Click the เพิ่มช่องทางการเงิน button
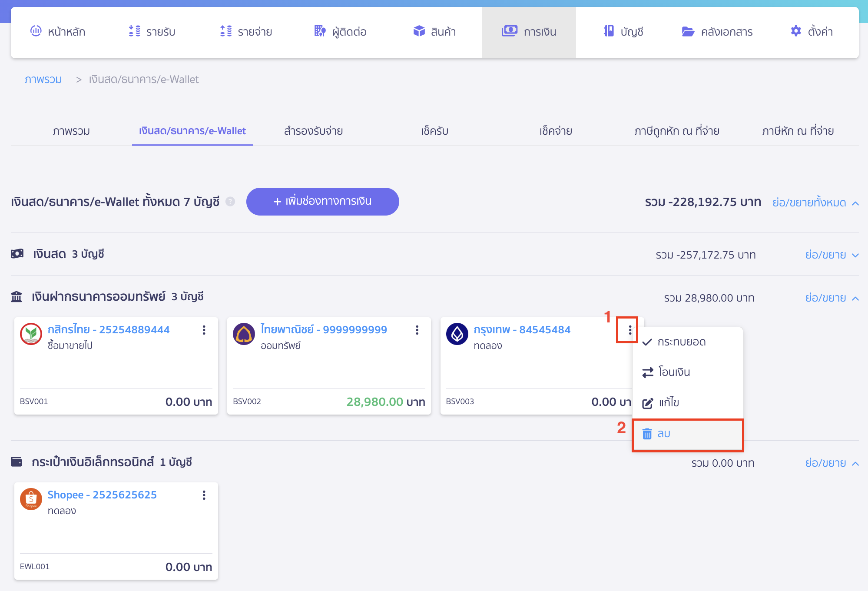Image resolution: width=868 pixels, height=591 pixels. (x=322, y=202)
